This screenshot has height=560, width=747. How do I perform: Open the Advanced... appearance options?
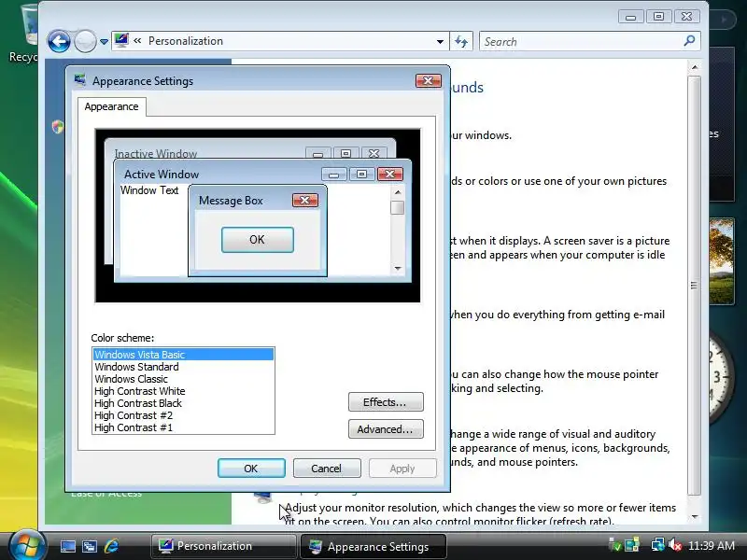click(x=386, y=429)
